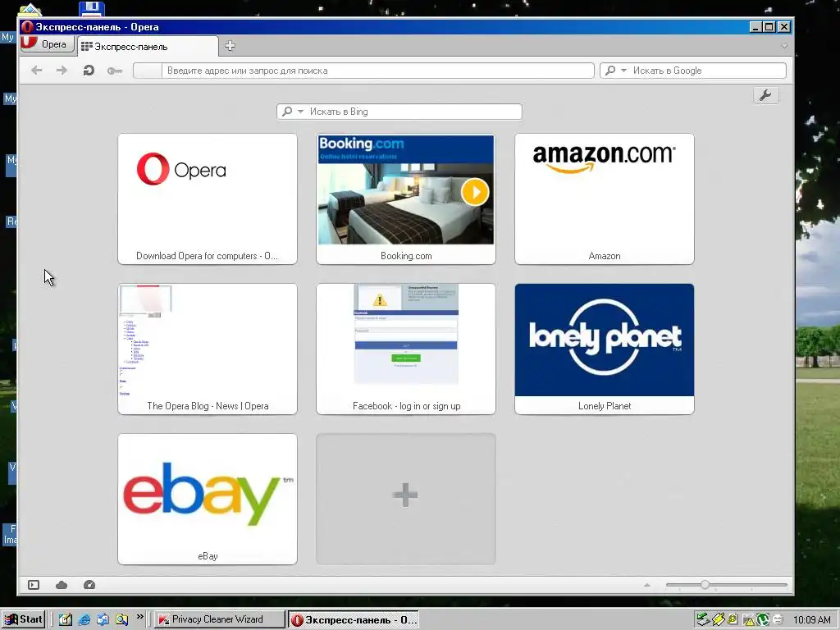Go forward to next page
This screenshot has width=840, height=630.
(62, 71)
